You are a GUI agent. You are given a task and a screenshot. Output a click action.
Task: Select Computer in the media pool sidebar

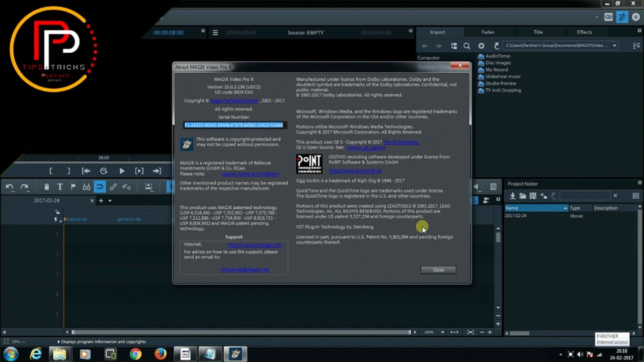coord(429,58)
